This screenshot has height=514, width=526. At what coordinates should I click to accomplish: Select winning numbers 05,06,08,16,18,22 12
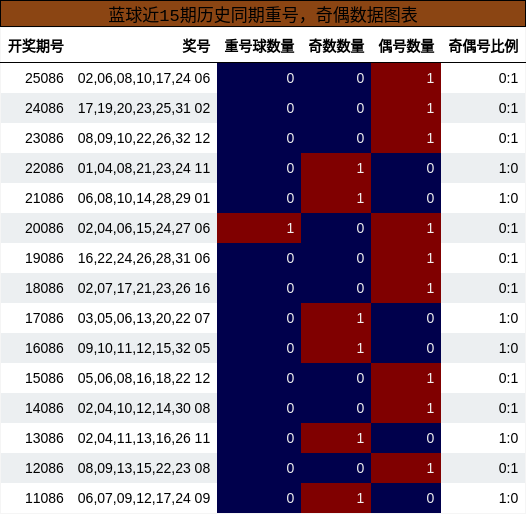click(x=144, y=378)
